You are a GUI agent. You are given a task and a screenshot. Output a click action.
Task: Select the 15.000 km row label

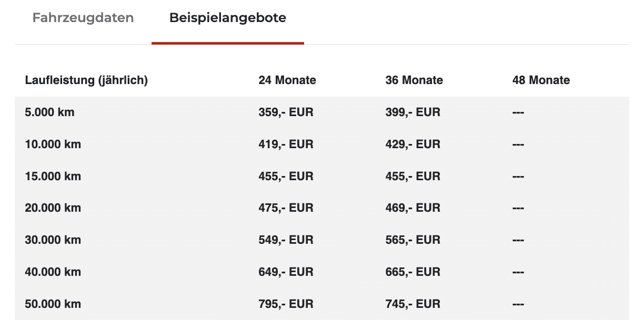53,177
